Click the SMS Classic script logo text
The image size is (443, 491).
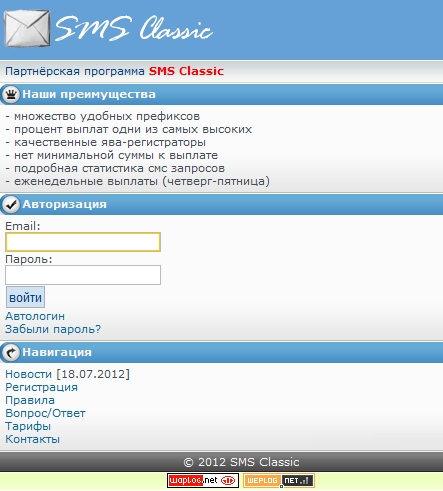tap(134, 29)
